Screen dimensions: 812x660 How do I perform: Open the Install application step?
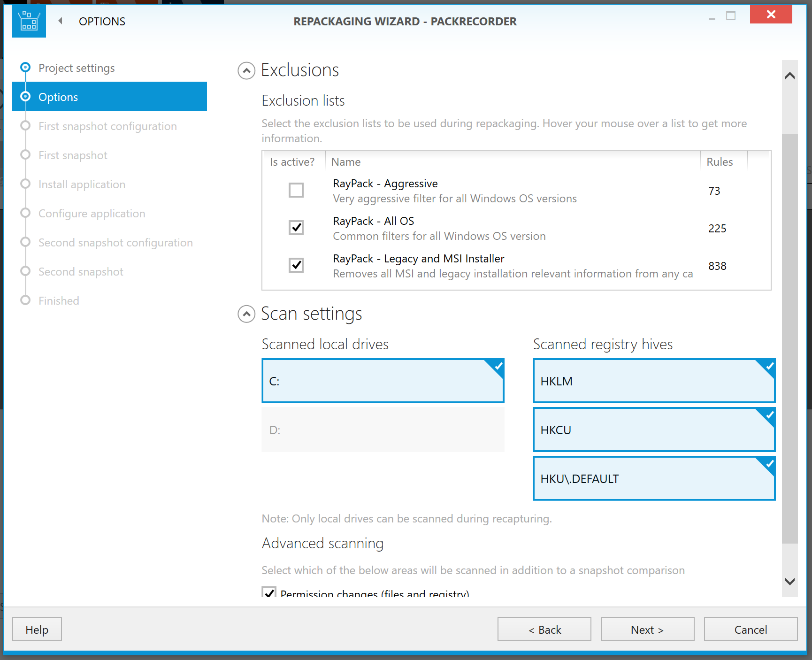click(82, 184)
